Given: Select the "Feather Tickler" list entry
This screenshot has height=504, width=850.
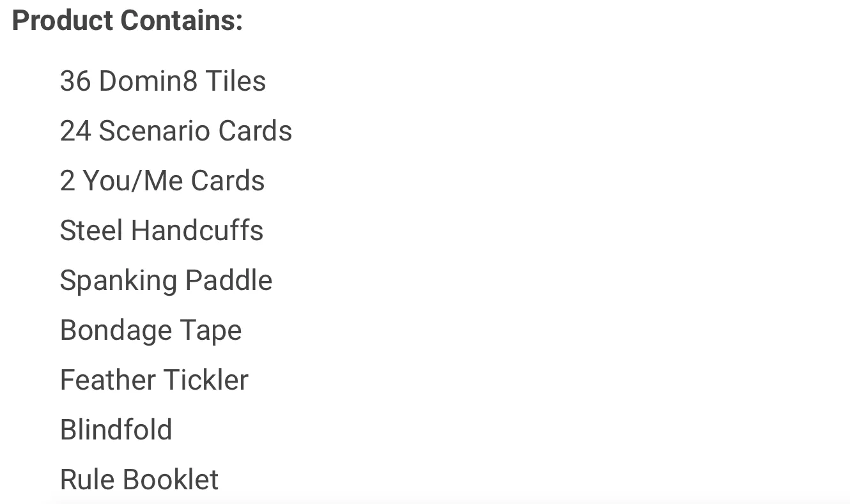Looking at the screenshot, I should point(154,380).
